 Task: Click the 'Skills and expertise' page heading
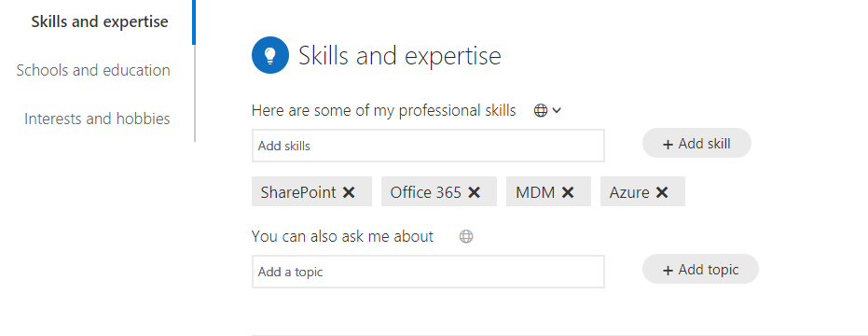(x=400, y=56)
